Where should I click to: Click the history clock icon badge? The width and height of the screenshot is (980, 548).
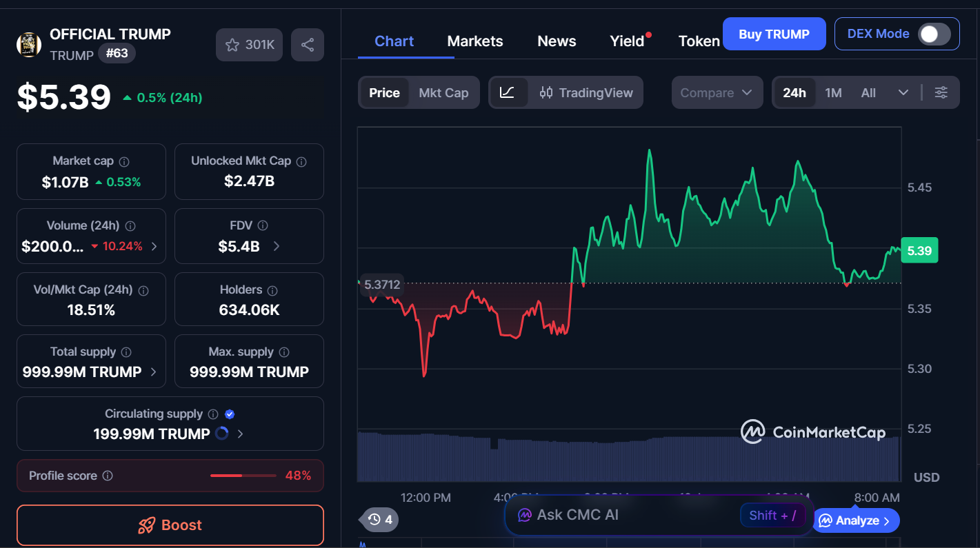point(379,520)
